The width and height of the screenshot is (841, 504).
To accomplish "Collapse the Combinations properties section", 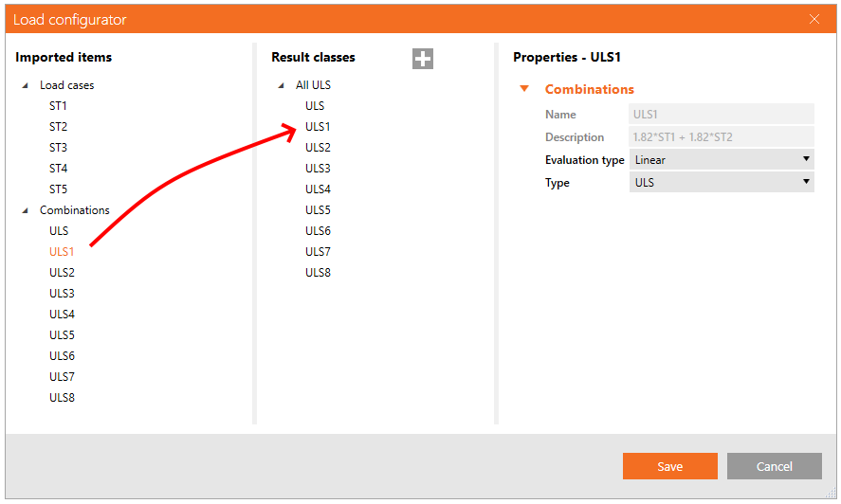I will coord(524,89).
